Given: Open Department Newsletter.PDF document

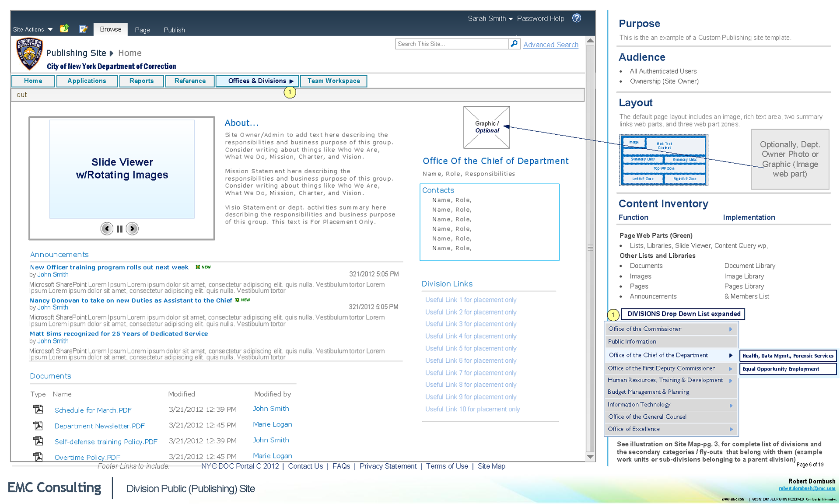Looking at the screenshot, I should [x=99, y=426].
